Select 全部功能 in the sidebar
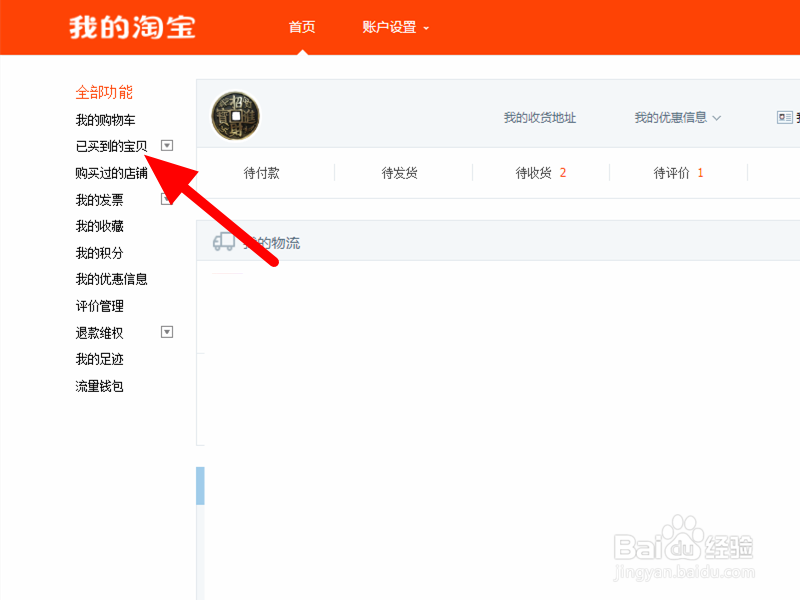Image resolution: width=800 pixels, height=600 pixels. pyautogui.click(x=104, y=92)
